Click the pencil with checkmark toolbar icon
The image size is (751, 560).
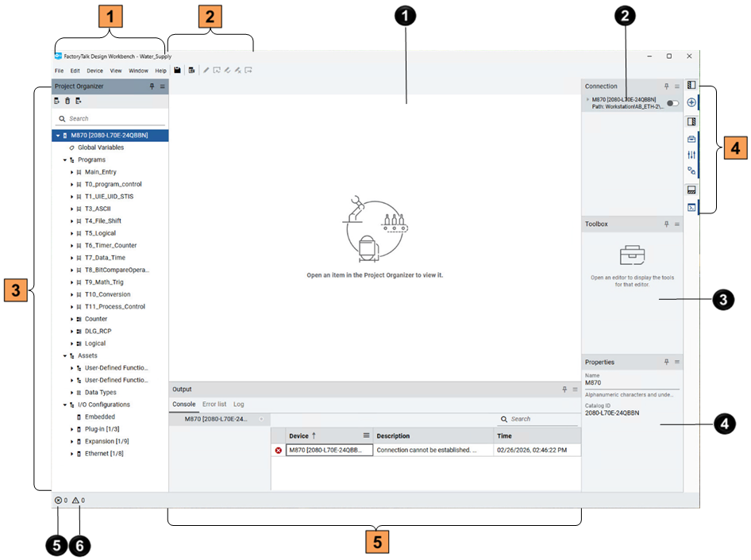click(227, 71)
